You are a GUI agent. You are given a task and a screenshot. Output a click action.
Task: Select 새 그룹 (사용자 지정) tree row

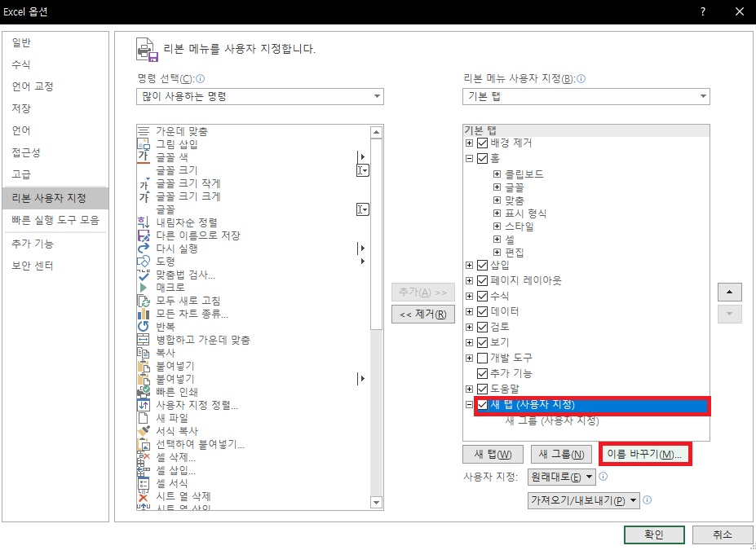point(552,421)
